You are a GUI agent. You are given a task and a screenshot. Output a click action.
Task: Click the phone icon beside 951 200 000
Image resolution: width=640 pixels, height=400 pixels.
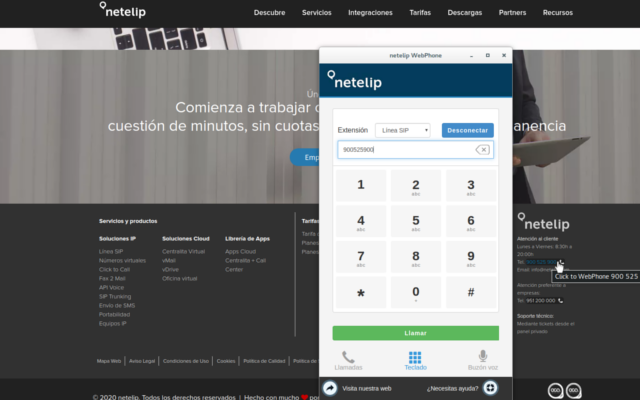[560, 300]
